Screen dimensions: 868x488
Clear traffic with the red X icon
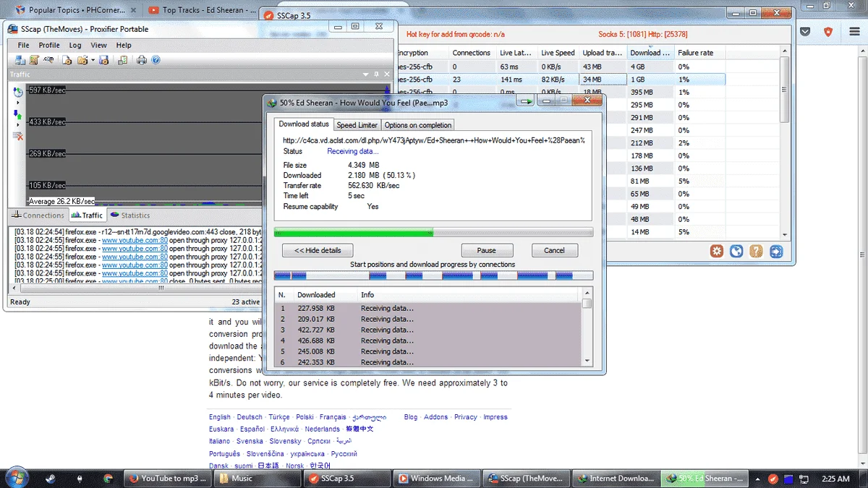pyautogui.click(x=18, y=136)
